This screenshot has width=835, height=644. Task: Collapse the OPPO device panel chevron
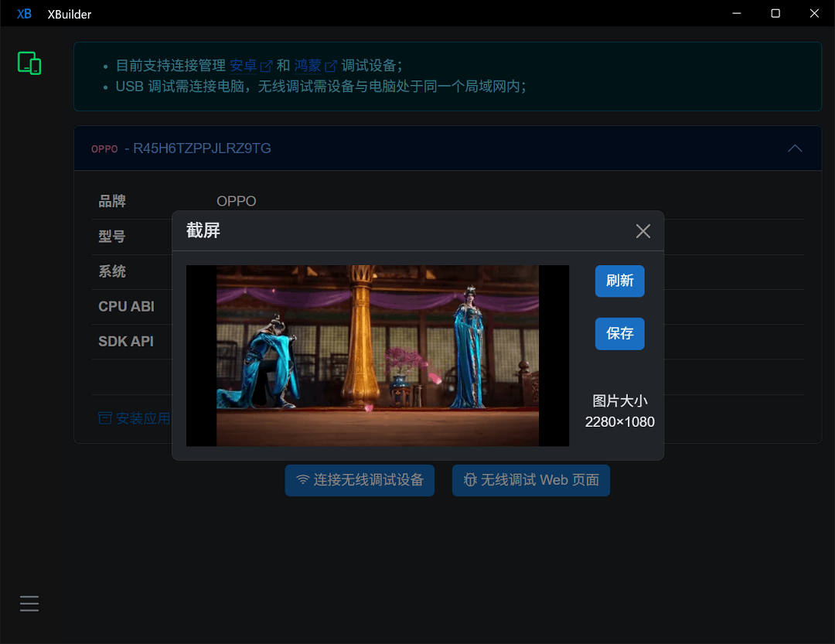(795, 148)
